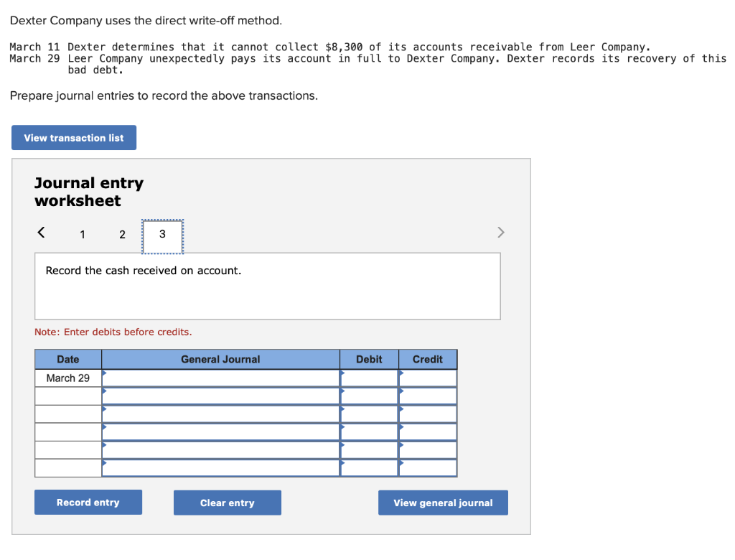
Task: Click the View transaction list button
Action: pos(73,137)
